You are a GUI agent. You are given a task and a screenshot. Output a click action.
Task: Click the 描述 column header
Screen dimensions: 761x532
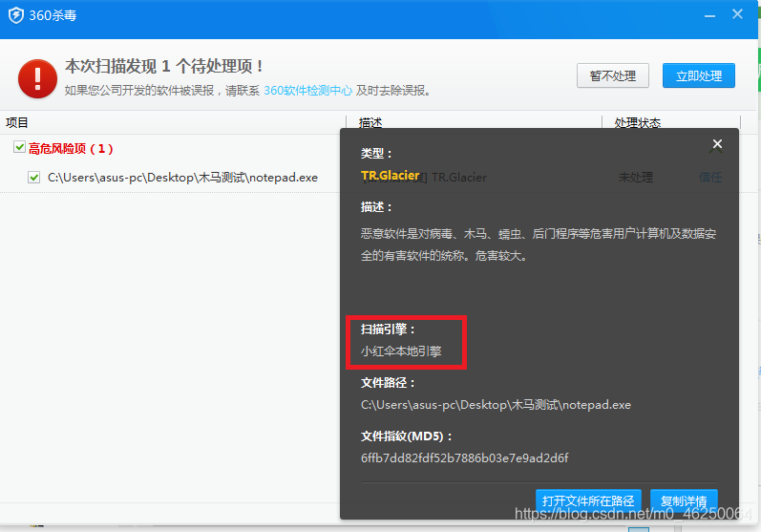coord(370,122)
